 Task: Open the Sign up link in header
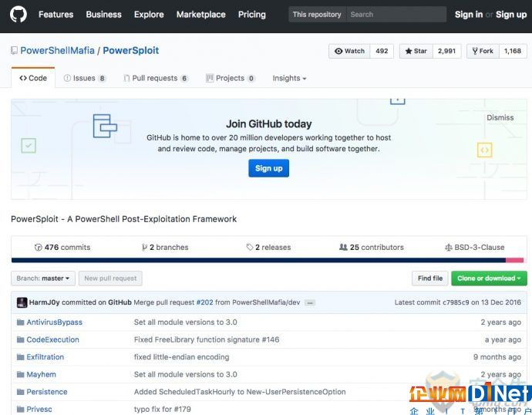(x=511, y=14)
